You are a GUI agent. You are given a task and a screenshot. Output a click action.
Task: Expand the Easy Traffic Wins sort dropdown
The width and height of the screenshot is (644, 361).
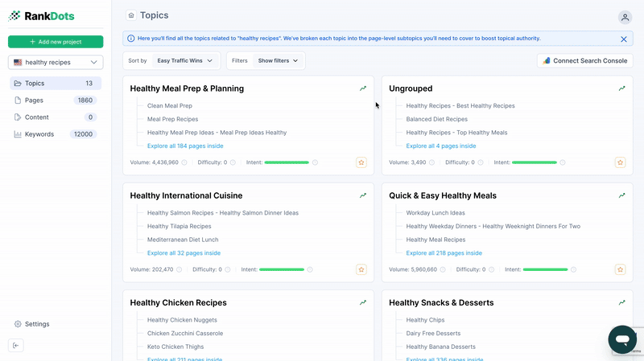[185, 60]
